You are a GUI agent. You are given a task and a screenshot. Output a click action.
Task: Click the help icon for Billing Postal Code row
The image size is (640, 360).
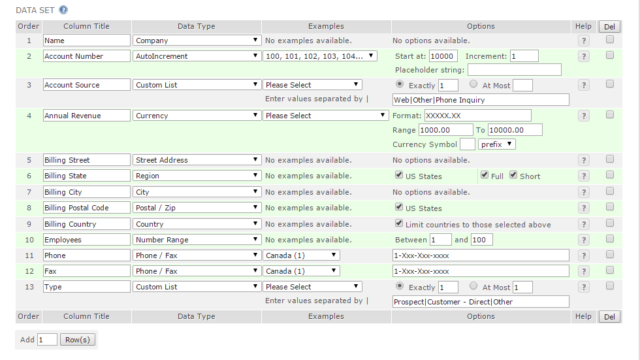click(584, 208)
